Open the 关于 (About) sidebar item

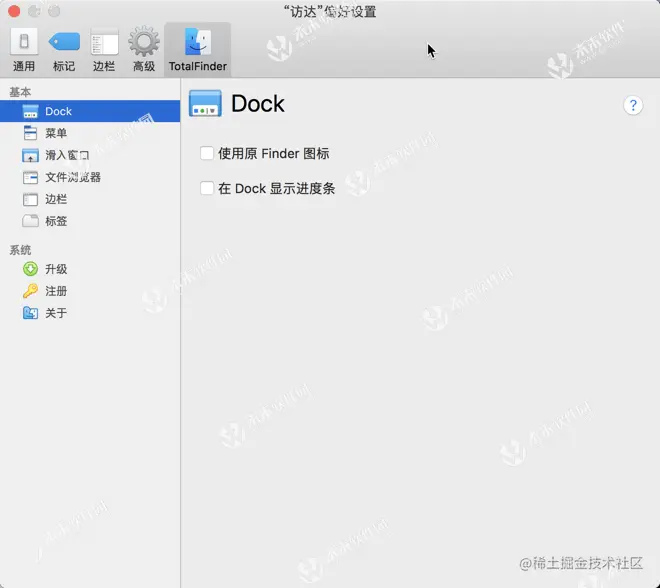pyautogui.click(x=90, y=313)
